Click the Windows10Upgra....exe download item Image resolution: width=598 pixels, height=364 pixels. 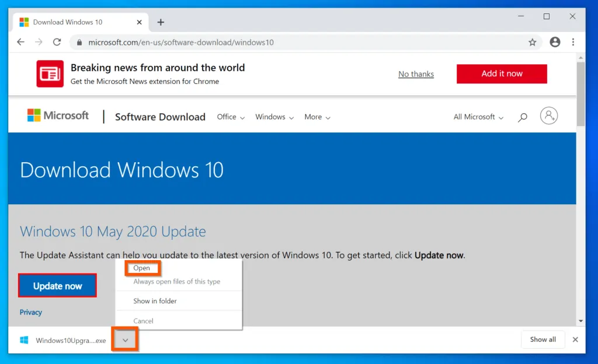63,340
